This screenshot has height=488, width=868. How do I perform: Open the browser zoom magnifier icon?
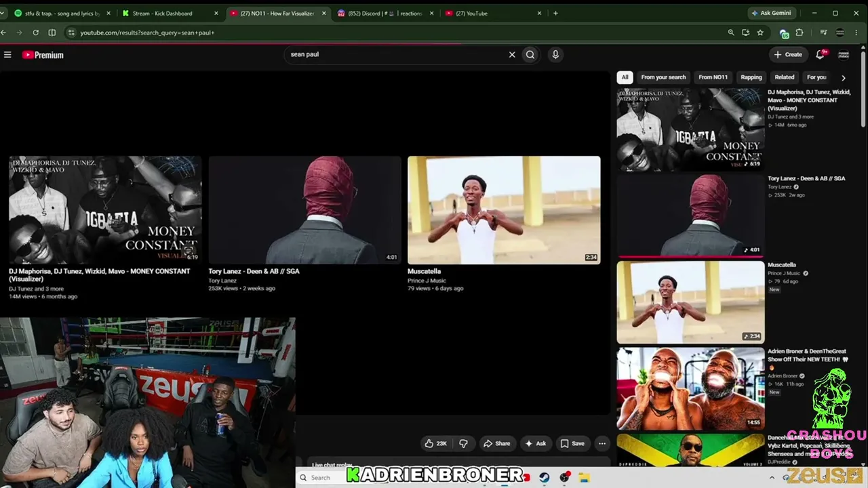(x=731, y=33)
